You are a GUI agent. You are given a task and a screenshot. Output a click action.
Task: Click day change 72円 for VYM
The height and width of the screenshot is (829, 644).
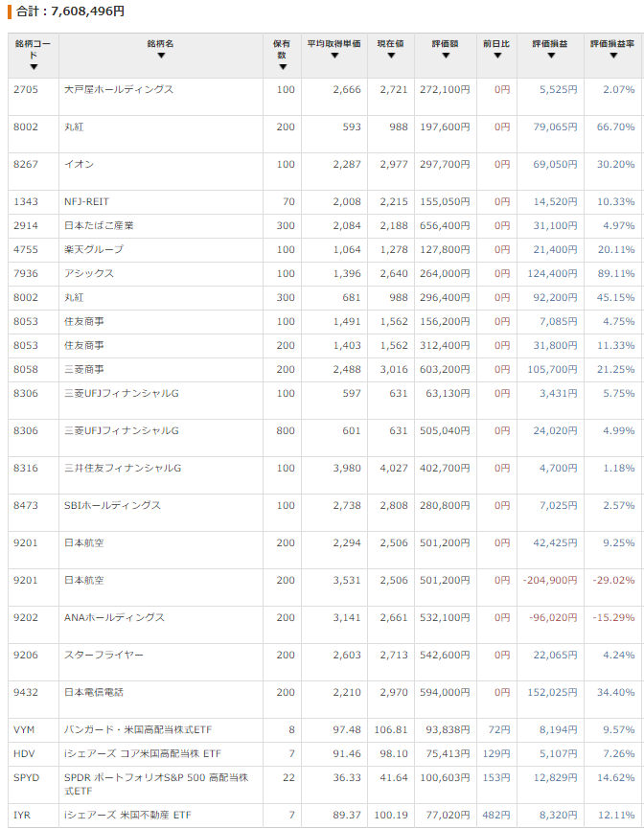pos(498,729)
